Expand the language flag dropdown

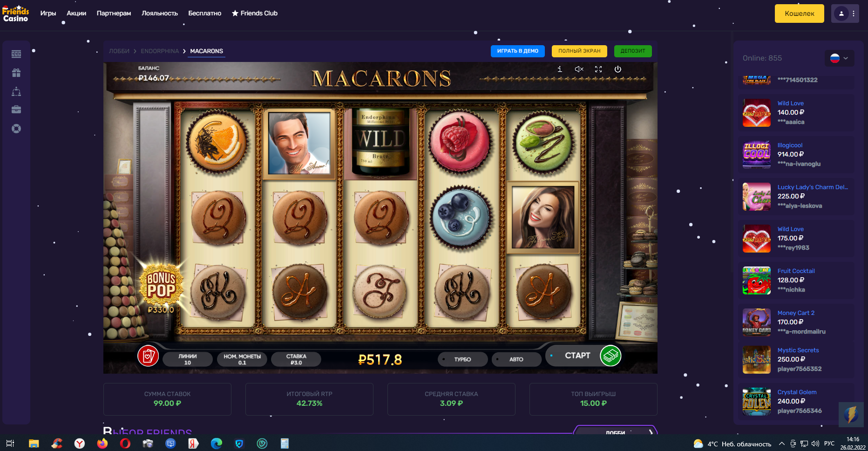(x=840, y=58)
